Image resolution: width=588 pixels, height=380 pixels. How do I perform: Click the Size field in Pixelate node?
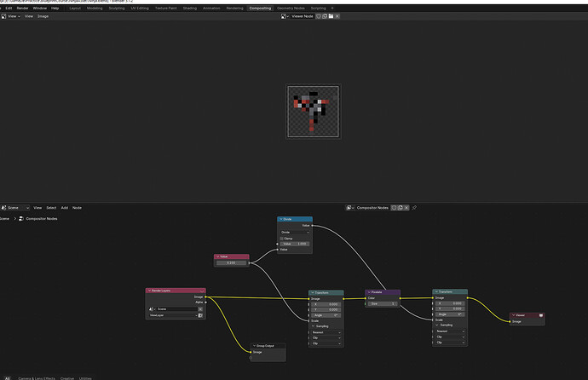(383, 304)
